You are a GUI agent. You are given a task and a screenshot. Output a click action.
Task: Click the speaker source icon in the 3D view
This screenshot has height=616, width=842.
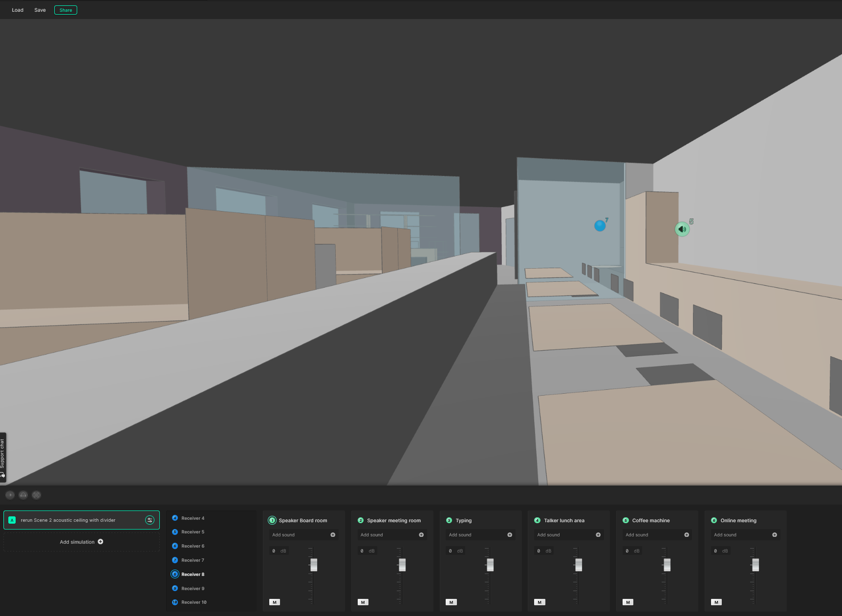click(x=682, y=229)
